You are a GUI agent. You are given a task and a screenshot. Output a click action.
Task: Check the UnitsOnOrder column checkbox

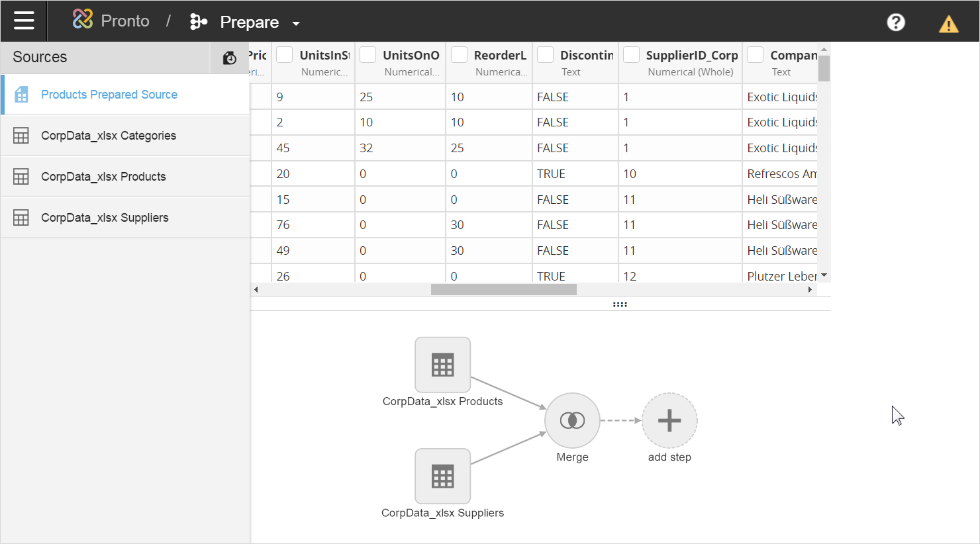coord(368,55)
